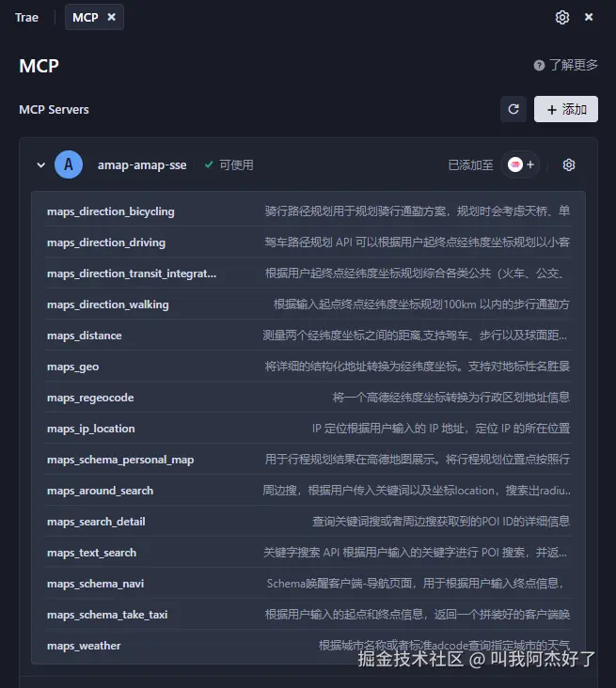Close the MCP tab
616x688 pixels.
(112, 17)
